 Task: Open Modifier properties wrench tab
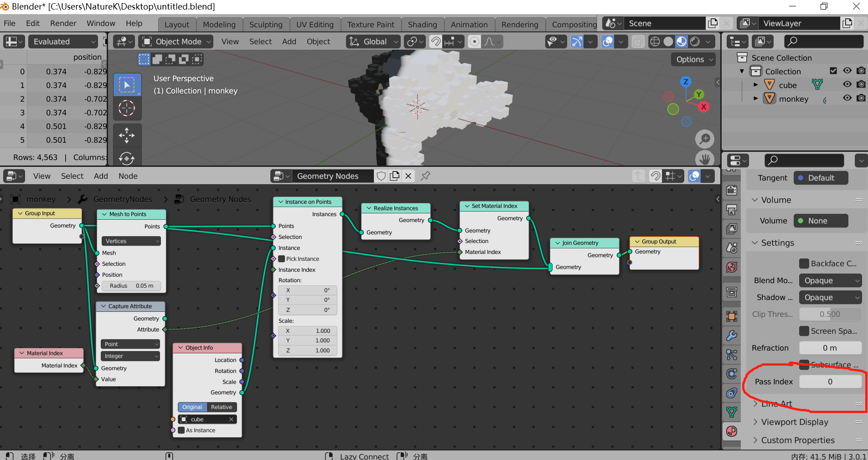coord(732,336)
